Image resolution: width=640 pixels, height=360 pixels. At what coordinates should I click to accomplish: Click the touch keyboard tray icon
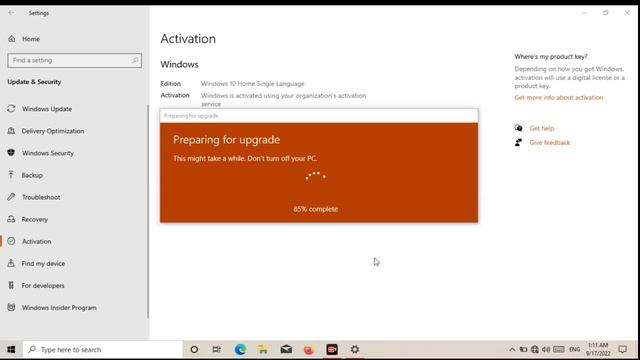(559, 350)
